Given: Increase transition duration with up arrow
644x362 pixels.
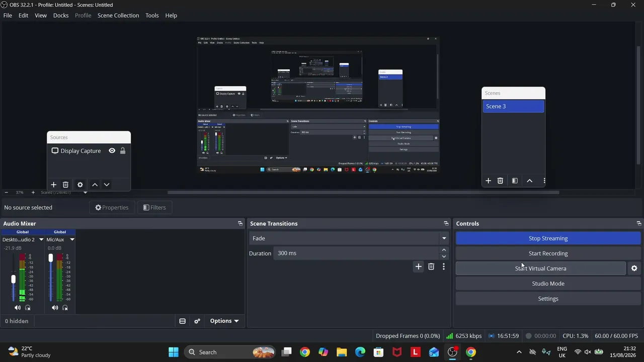Looking at the screenshot, I should [x=444, y=250].
